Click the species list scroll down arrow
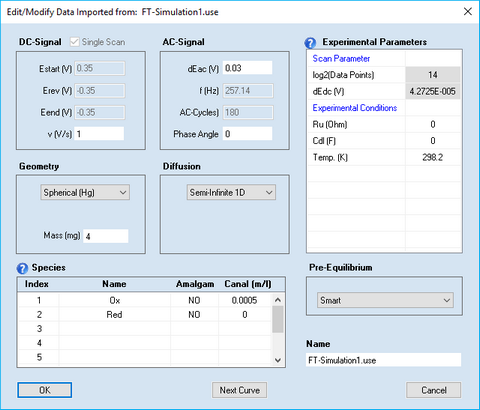This screenshot has width=480, height=410. pyautogui.click(x=278, y=360)
